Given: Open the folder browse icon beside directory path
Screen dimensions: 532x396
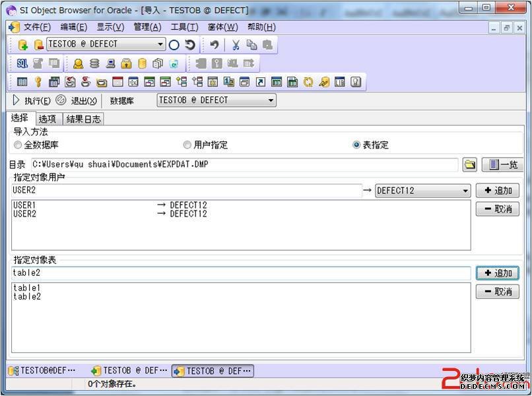Looking at the screenshot, I should [x=469, y=164].
